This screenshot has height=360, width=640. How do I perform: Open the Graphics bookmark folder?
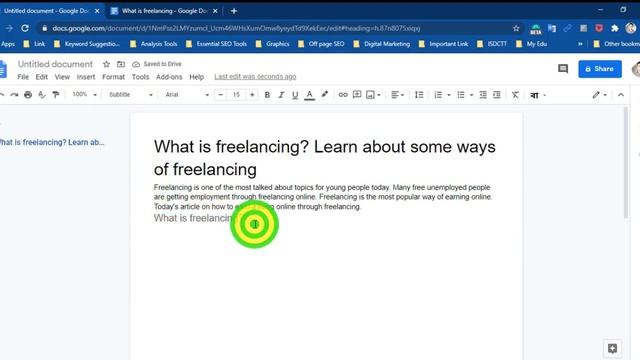(x=273, y=44)
